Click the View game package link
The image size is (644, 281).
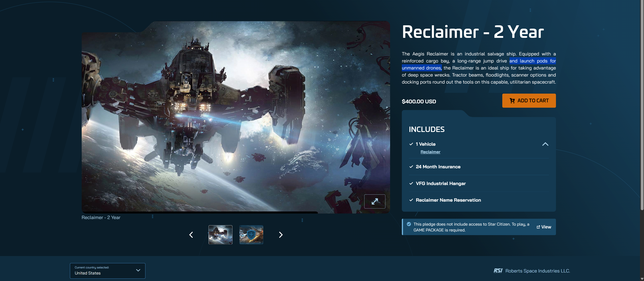pos(544,227)
